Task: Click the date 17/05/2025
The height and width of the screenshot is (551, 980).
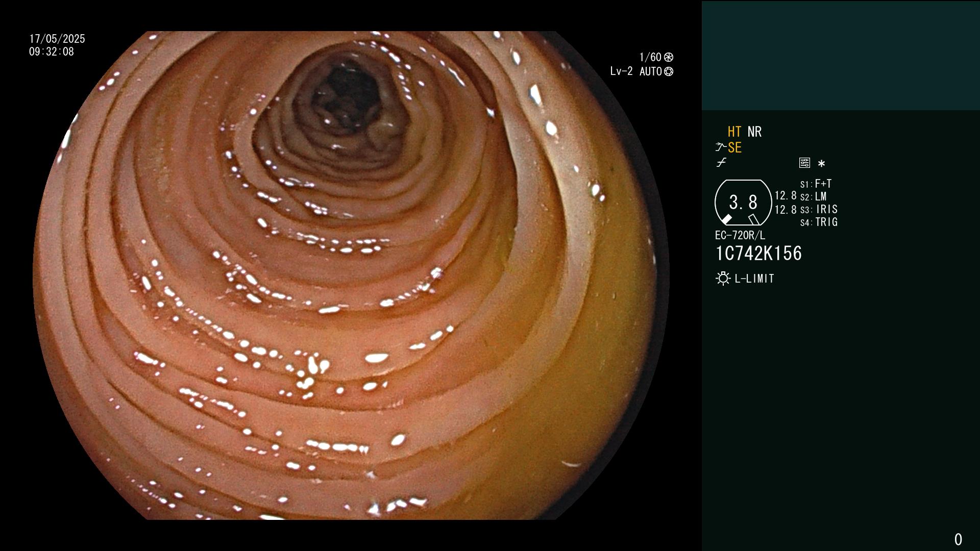Action: point(57,39)
